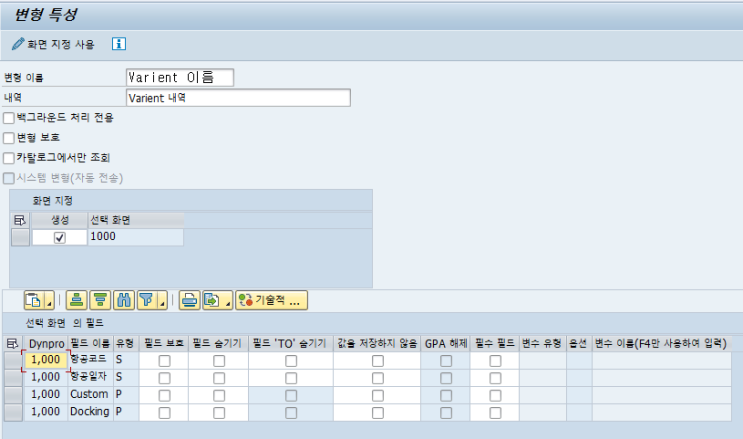Click the 필드 'TO' 숨기기 column header
Screen dimensions: 743x439
(290, 343)
